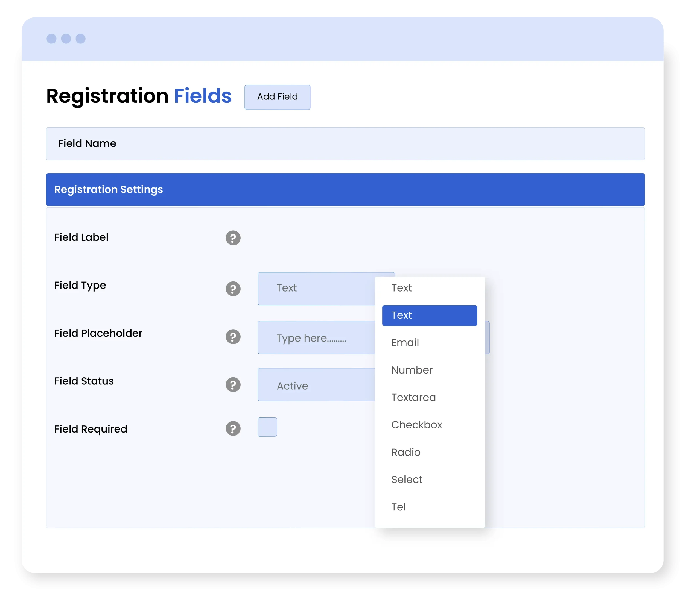Pick the Textarea option
The image size is (700, 605).
(413, 397)
